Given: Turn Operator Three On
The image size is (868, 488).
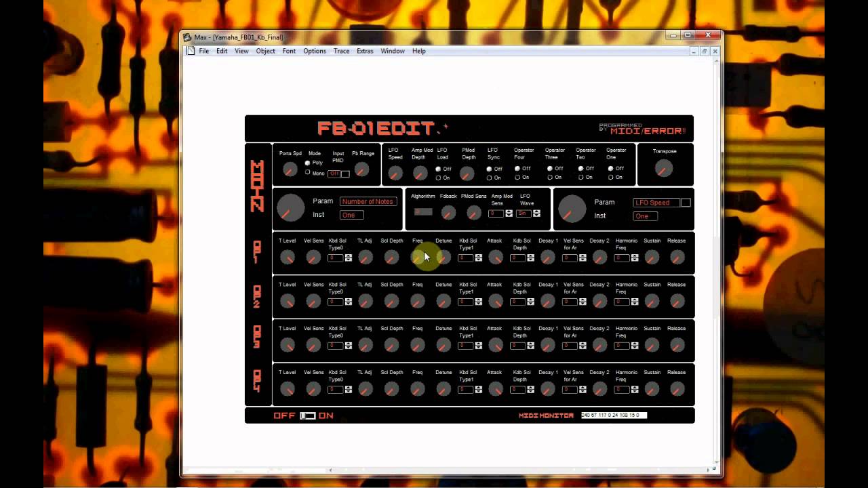Looking at the screenshot, I should click(550, 178).
